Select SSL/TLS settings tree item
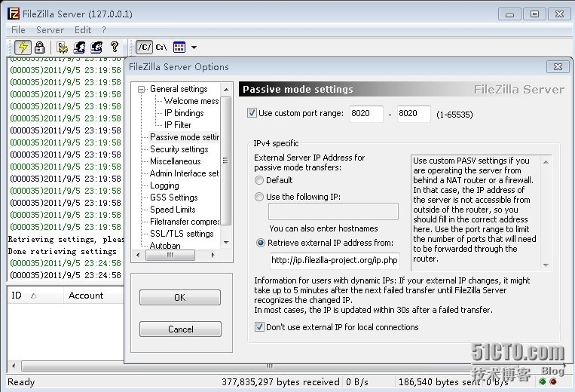Screen dimensions: 575x392 pyautogui.click(x=182, y=234)
